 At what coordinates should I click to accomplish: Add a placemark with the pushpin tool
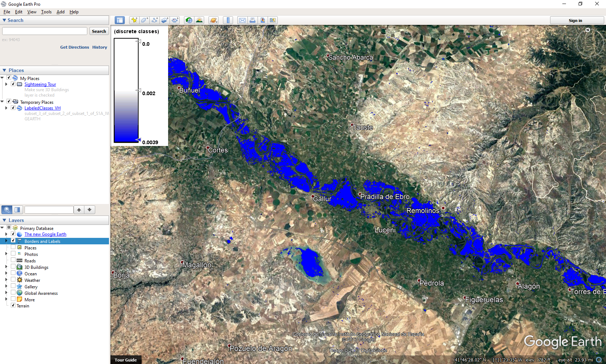pos(134,20)
